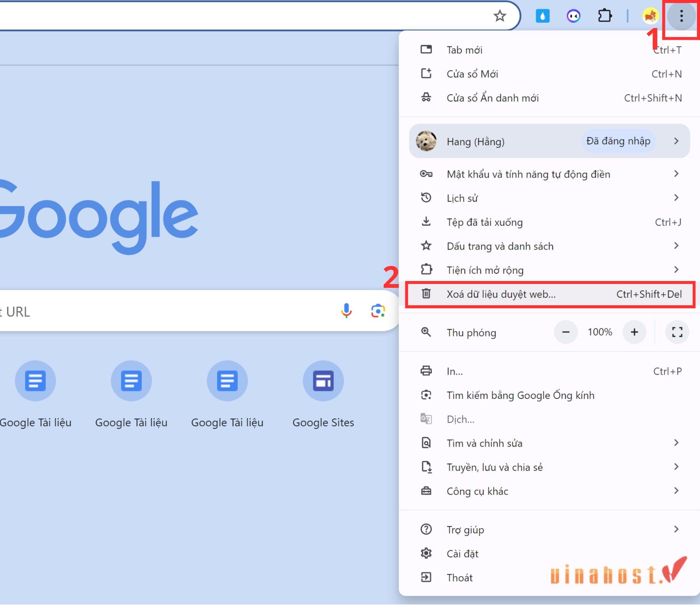Click the trash can icon in the menu

426,294
